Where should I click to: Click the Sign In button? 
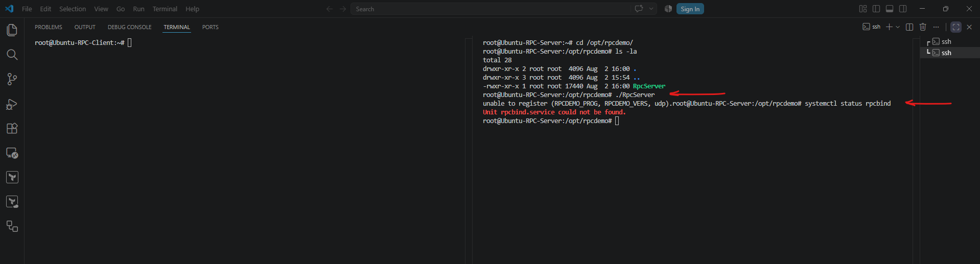point(690,9)
